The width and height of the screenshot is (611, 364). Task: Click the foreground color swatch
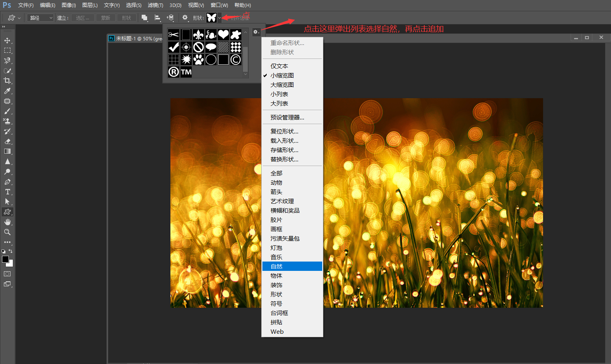click(x=5, y=259)
